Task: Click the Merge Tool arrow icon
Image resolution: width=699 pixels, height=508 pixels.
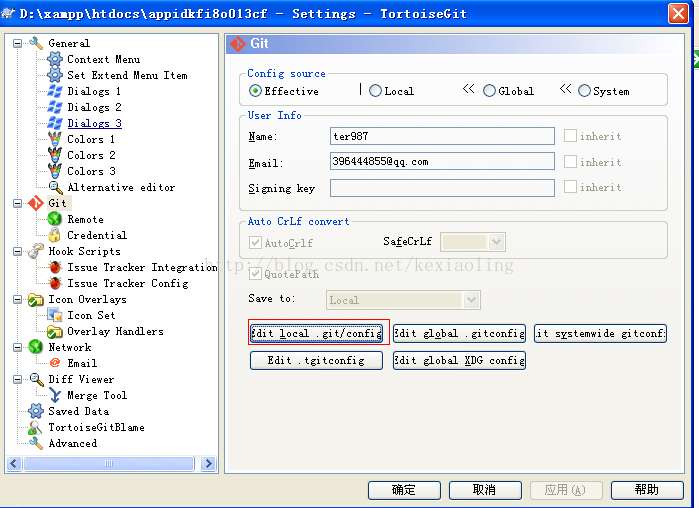Action: tap(55, 395)
